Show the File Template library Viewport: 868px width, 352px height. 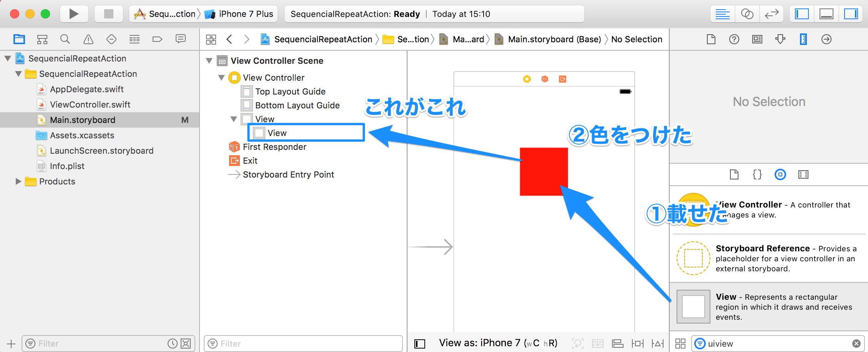[734, 174]
